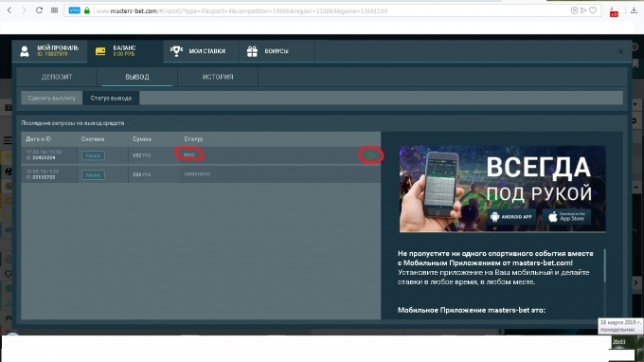The height and width of the screenshot is (362, 644).
Task: Bookmark the page with the heart icon
Action: tap(593, 10)
